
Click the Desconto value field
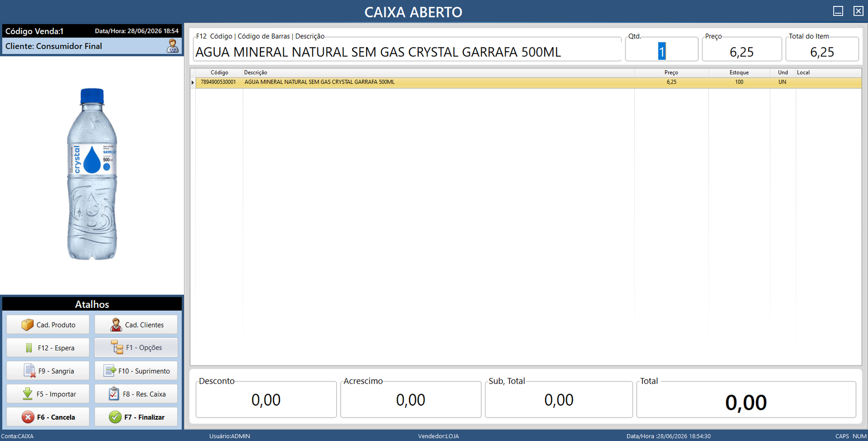point(266,400)
